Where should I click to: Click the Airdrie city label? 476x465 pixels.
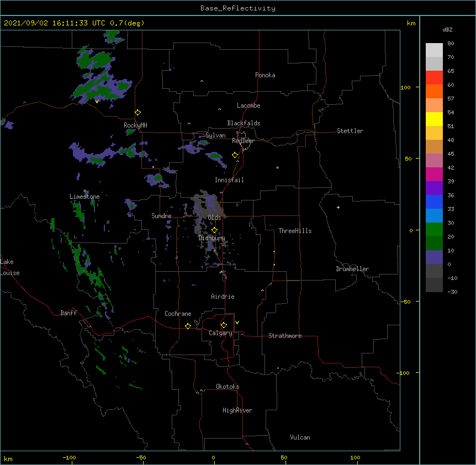(x=223, y=297)
